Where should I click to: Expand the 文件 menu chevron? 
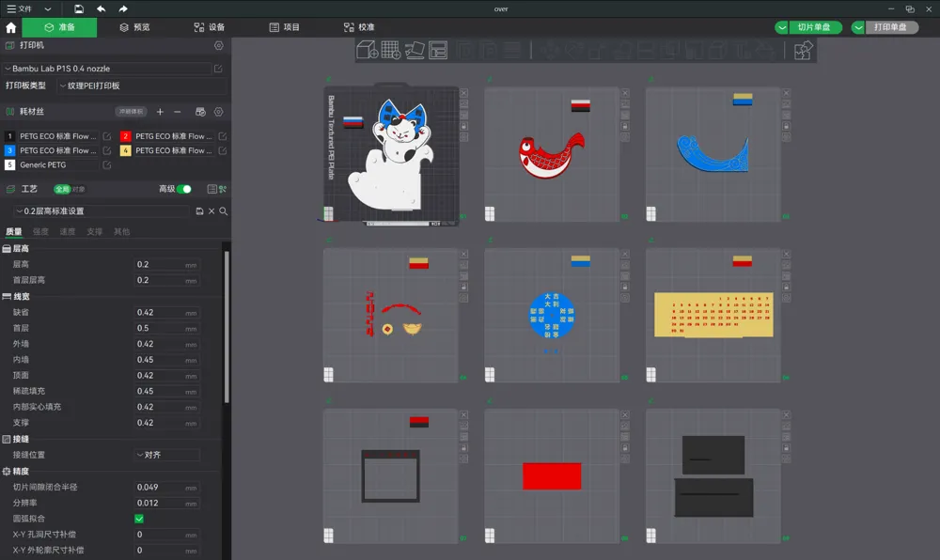[48, 9]
